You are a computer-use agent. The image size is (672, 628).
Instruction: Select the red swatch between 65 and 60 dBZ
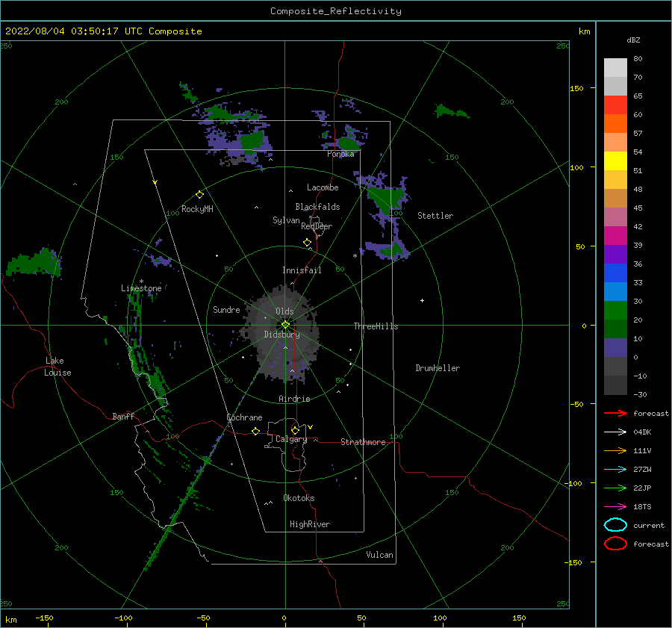tap(615, 105)
